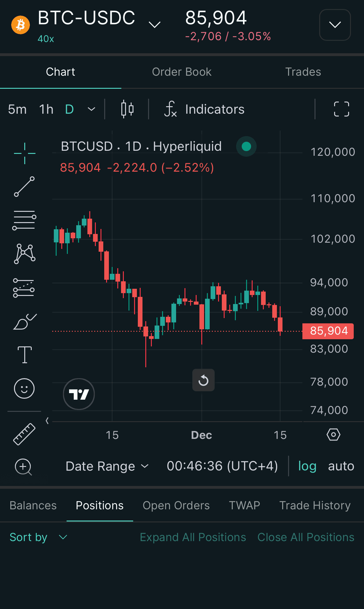This screenshot has width=364, height=609.
Task: Select the ruler measure tool
Action: pyautogui.click(x=24, y=434)
